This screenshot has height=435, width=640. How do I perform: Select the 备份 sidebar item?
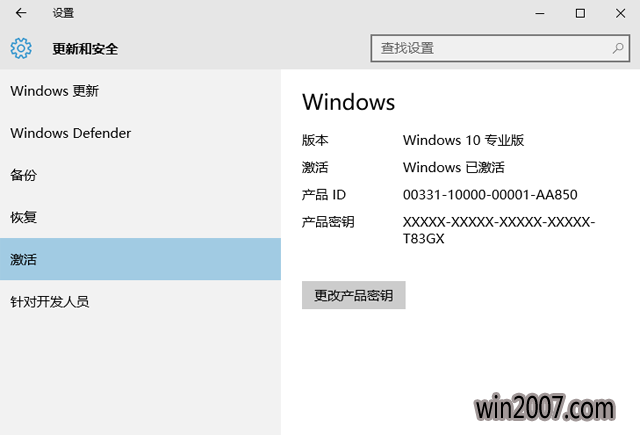(140, 175)
